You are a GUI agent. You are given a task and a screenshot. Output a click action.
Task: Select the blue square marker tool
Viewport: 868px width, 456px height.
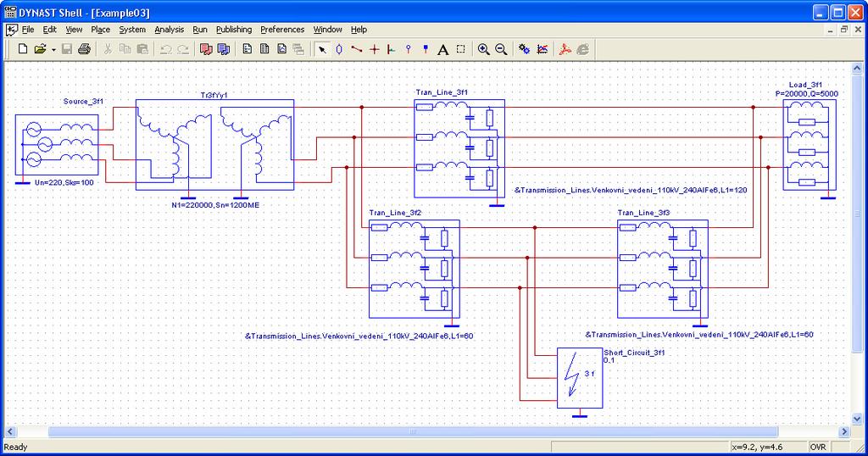[426, 49]
